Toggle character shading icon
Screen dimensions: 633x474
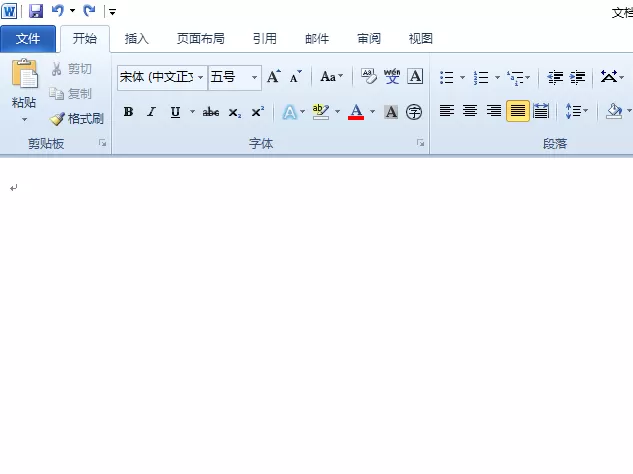point(391,112)
